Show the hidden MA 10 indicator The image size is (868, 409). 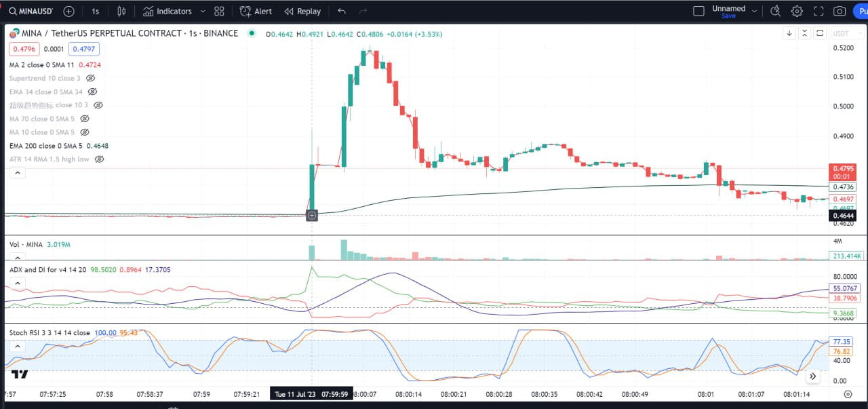pos(85,132)
